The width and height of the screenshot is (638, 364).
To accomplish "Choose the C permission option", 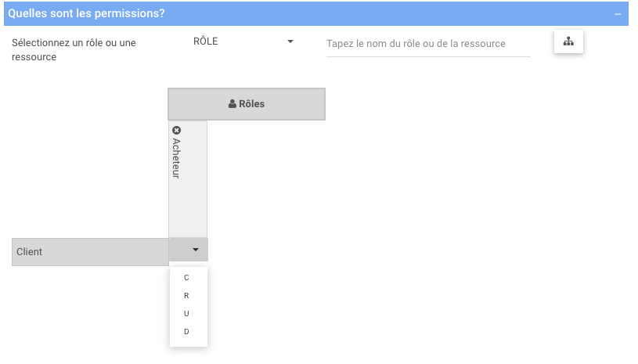I will pos(186,278).
